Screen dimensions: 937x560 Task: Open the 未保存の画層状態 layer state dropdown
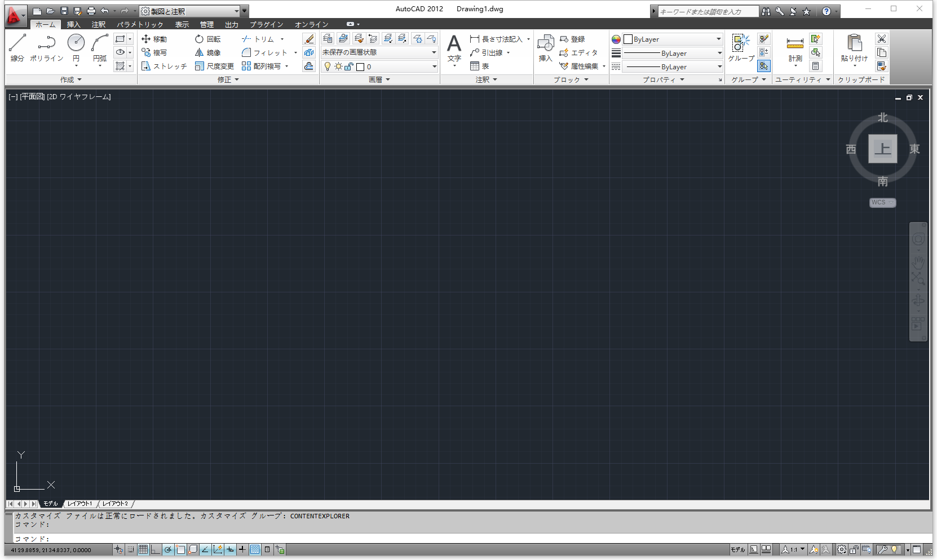coord(379,52)
